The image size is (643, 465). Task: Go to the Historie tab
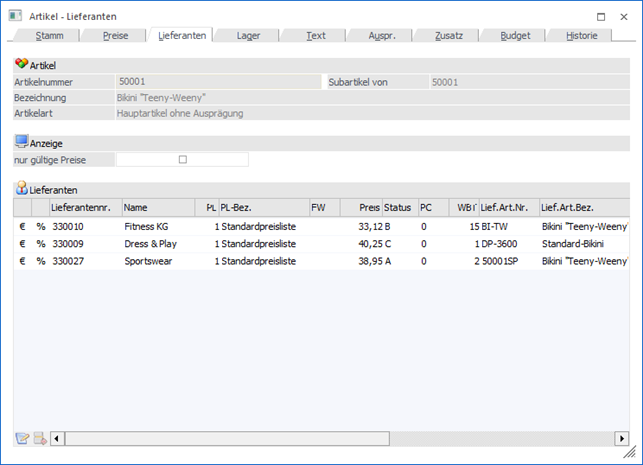(582, 35)
